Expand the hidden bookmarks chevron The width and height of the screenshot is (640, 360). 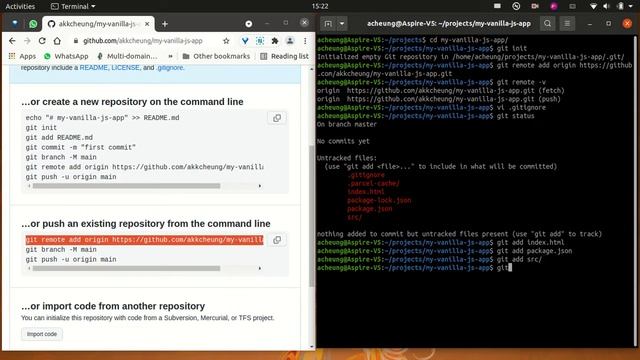click(170, 56)
